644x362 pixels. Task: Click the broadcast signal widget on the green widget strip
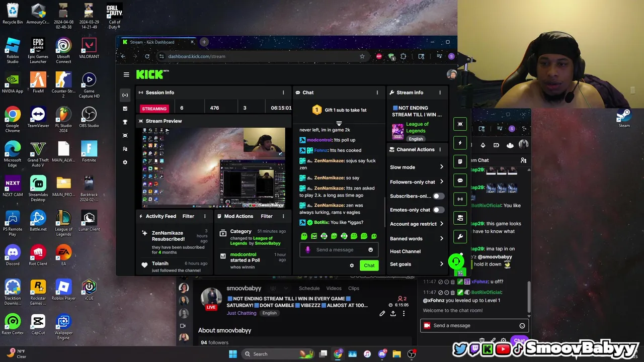click(x=460, y=199)
